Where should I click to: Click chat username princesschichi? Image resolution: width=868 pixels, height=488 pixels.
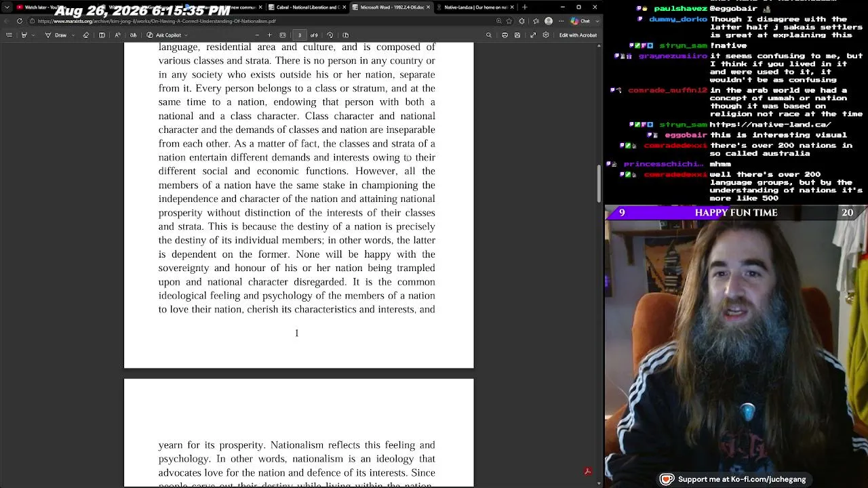[665, 164]
